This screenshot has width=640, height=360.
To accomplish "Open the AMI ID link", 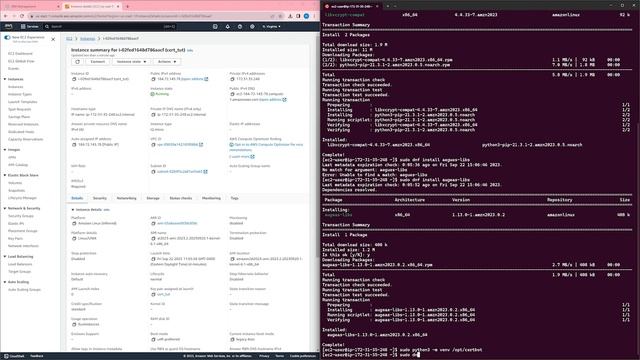I will point(177,224).
